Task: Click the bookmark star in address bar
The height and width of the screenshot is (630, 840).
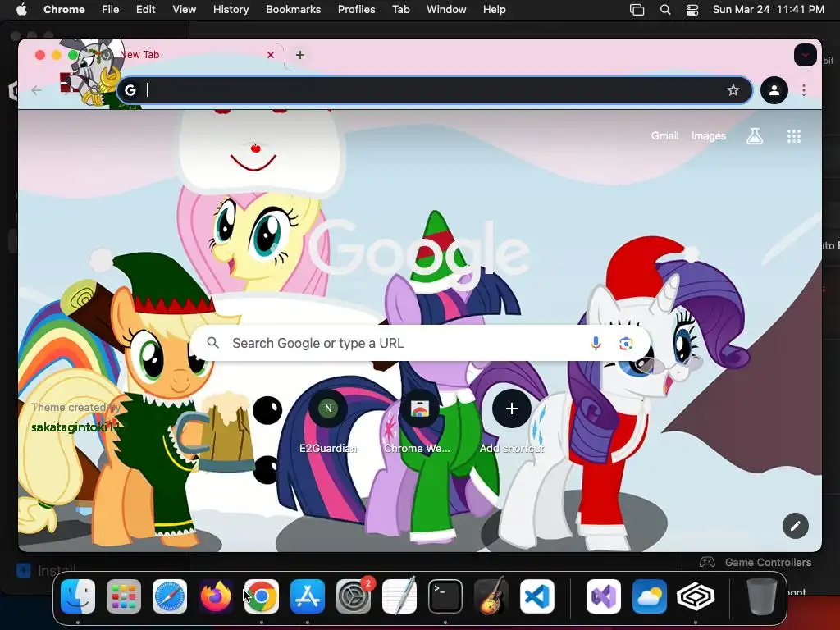Action: pos(733,90)
